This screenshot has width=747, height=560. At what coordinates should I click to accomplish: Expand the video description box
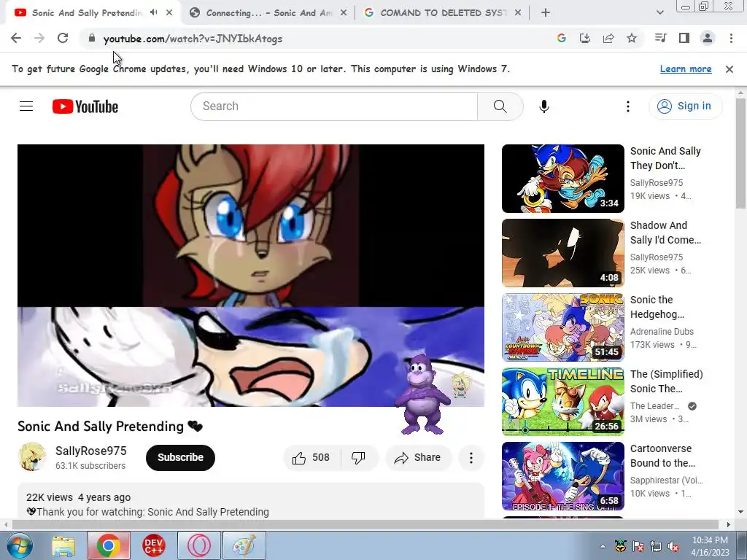coord(251,501)
